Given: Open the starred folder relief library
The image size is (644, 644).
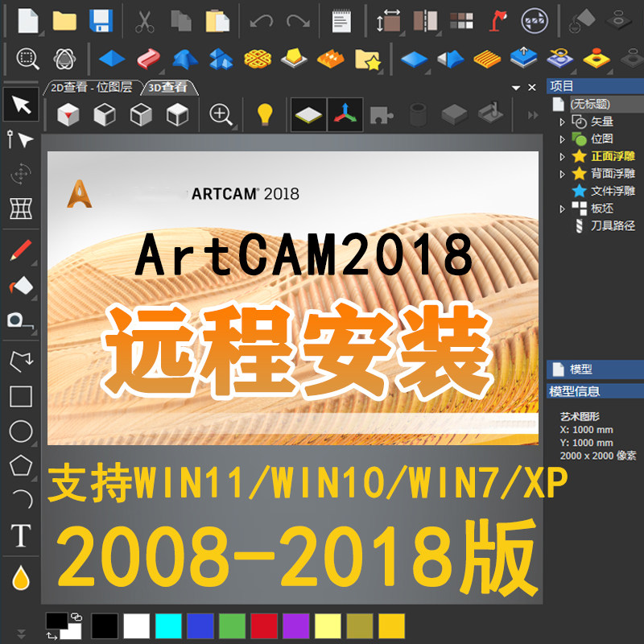Looking at the screenshot, I should pyautogui.click(x=368, y=60).
